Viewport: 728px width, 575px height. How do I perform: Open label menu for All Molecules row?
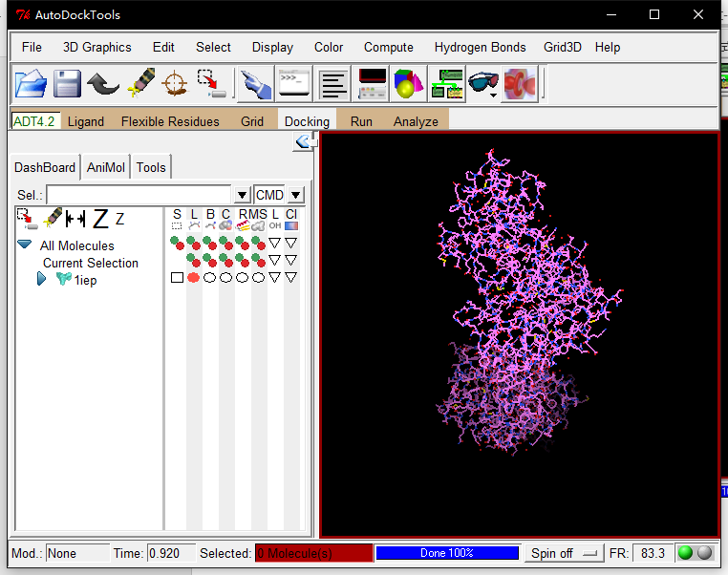point(275,244)
